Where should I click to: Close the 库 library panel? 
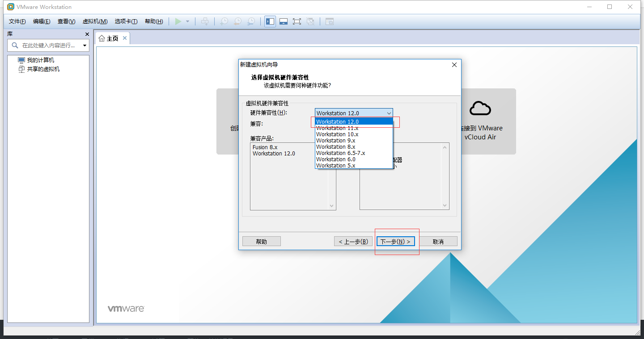click(87, 34)
